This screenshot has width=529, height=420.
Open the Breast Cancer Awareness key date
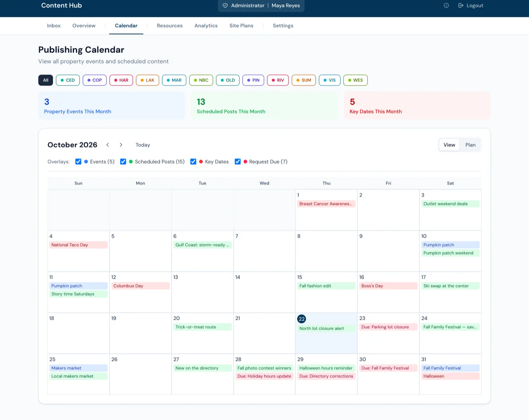tap(326, 204)
